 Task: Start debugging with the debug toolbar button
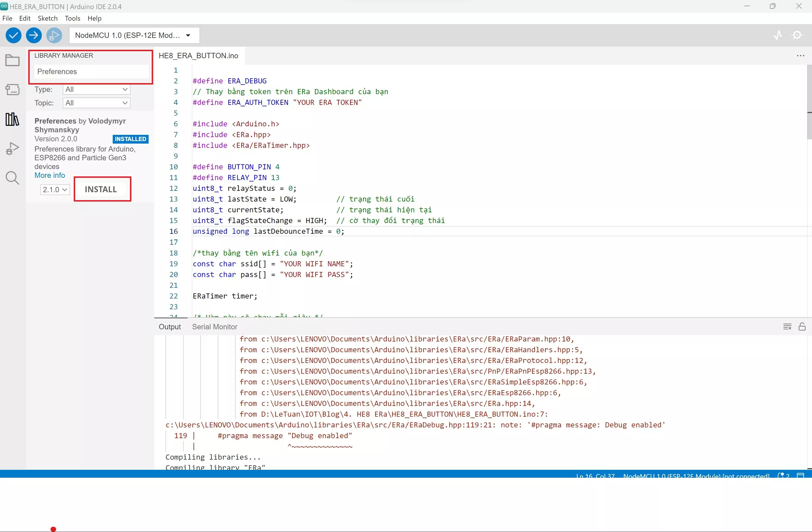pyautogui.click(x=54, y=35)
